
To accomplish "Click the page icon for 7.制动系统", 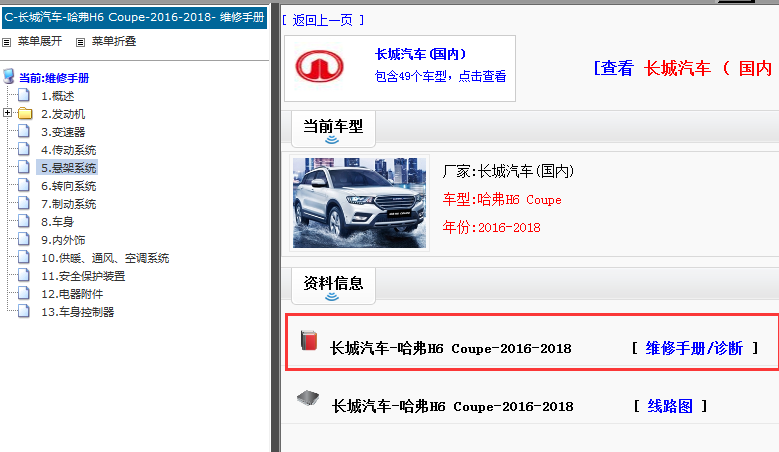I will point(23,203).
